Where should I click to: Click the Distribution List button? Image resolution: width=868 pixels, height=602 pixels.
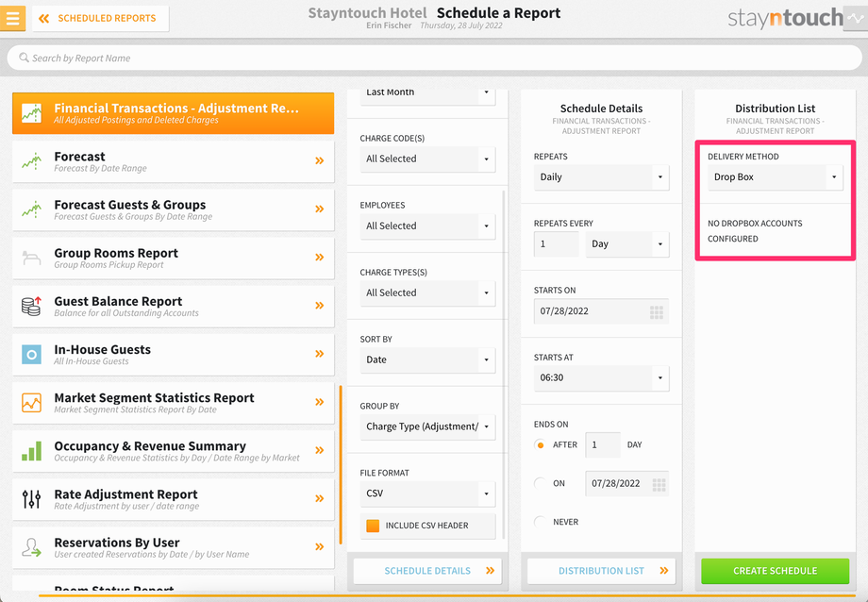coord(601,571)
